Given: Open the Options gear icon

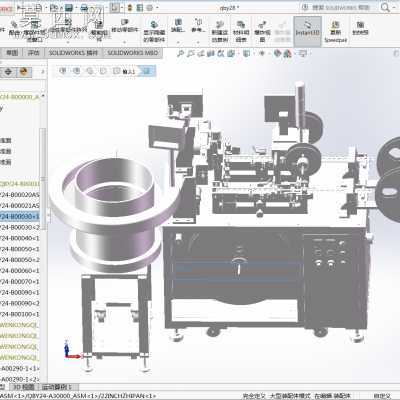Looking at the screenshot, I should point(150,7).
